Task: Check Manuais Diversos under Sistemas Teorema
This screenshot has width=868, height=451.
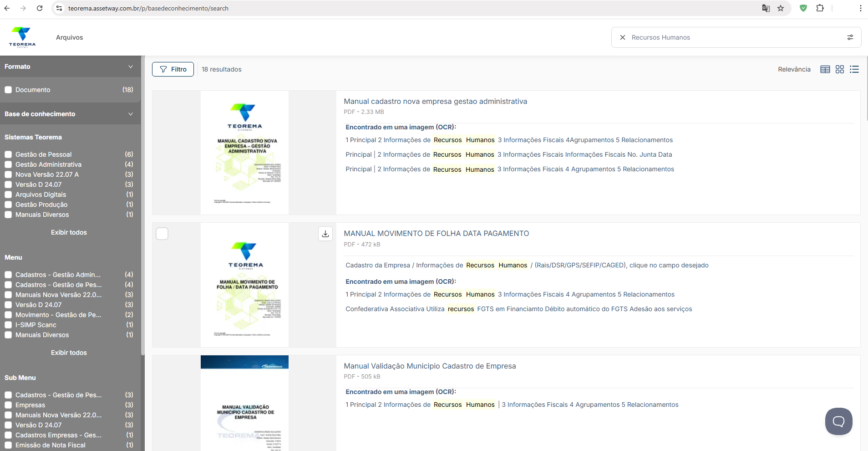Action: point(8,215)
